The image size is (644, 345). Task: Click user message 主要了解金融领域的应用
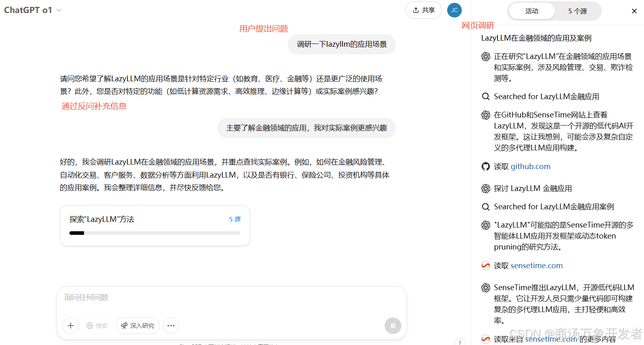306,128
